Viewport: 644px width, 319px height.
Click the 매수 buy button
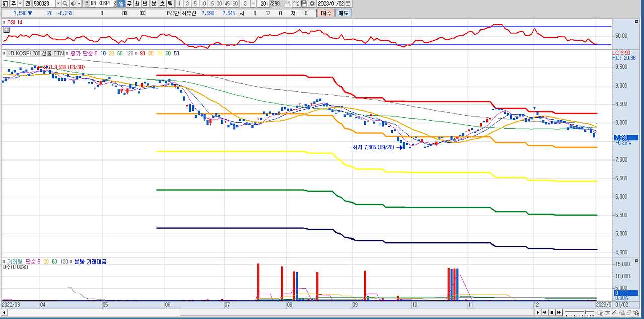[326, 13]
